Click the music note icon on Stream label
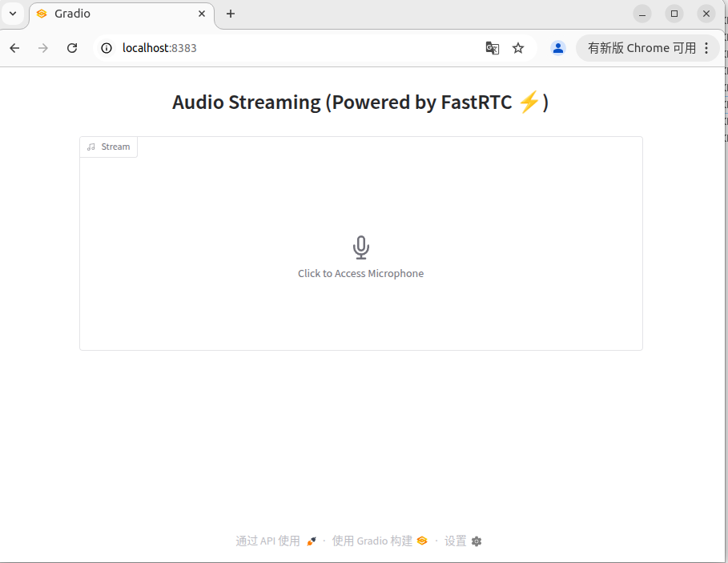 pyautogui.click(x=90, y=147)
